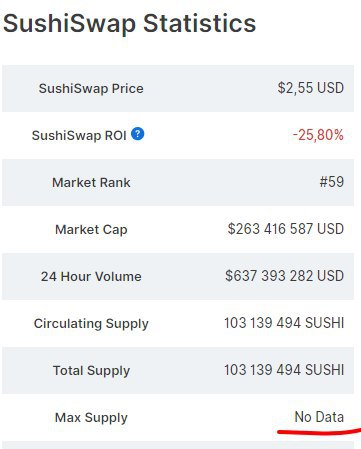Click the Max Supply label
The height and width of the screenshot is (449, 361).
click(91, 418)
